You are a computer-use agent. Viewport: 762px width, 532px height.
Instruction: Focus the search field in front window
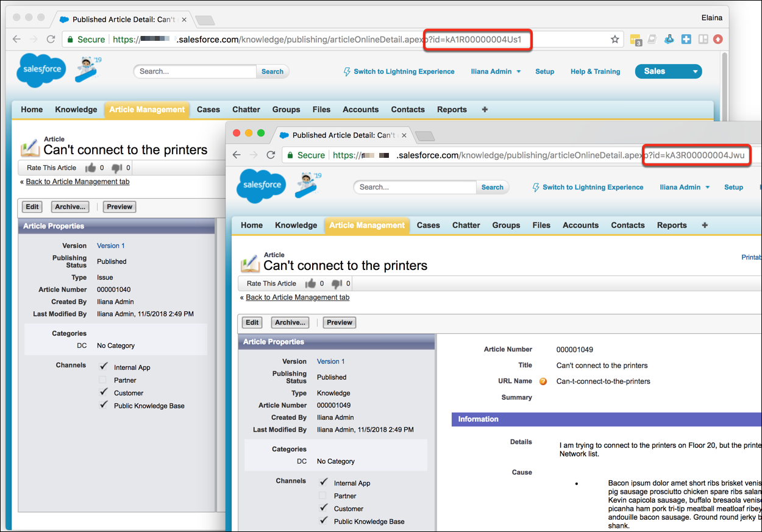415,187
